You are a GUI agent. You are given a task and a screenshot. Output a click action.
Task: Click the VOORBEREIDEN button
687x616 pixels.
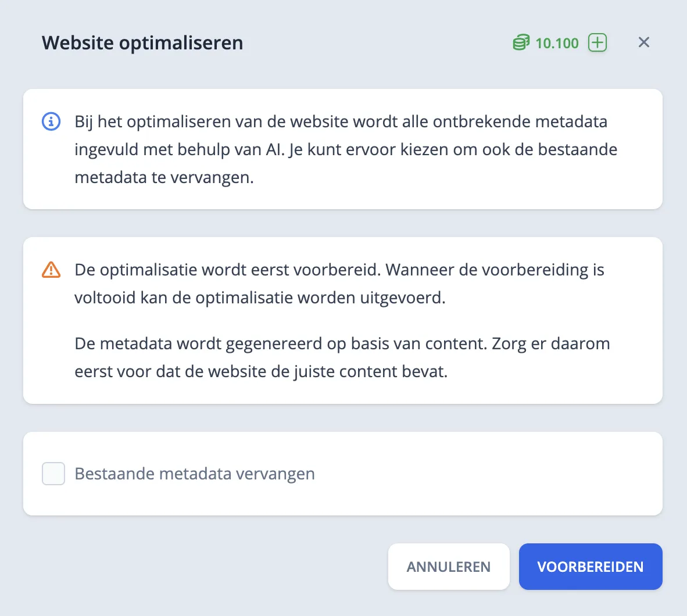point(591,567)
